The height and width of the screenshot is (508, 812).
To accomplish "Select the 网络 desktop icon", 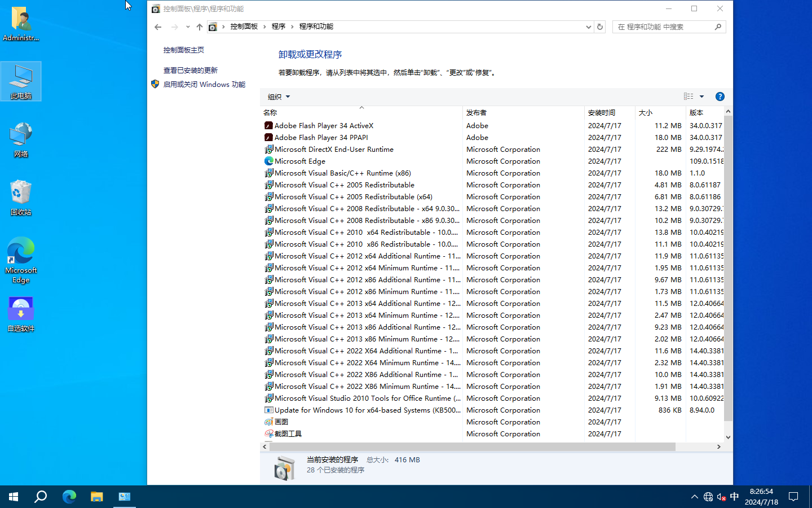I will tap(21, 139).
